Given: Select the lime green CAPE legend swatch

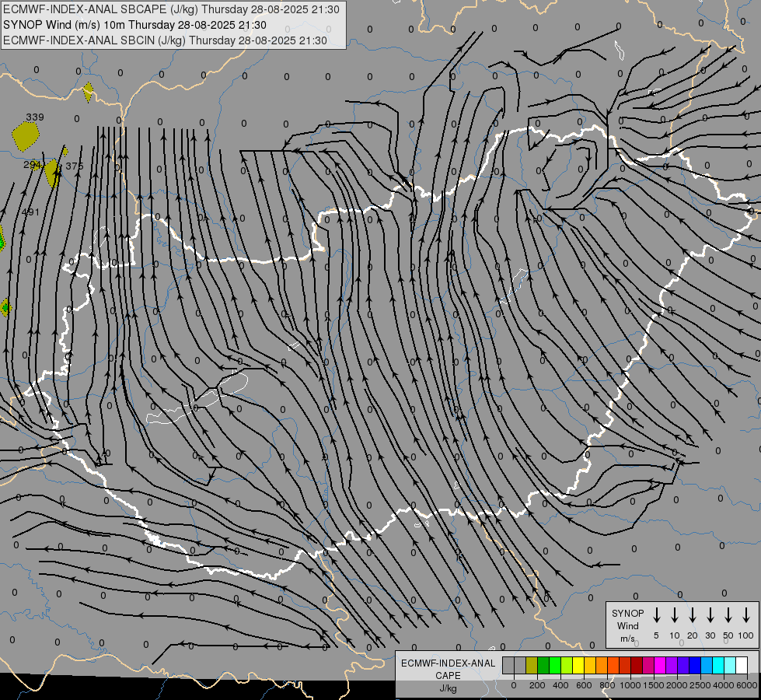Looking at the screenshot, I should pos(567,665).
